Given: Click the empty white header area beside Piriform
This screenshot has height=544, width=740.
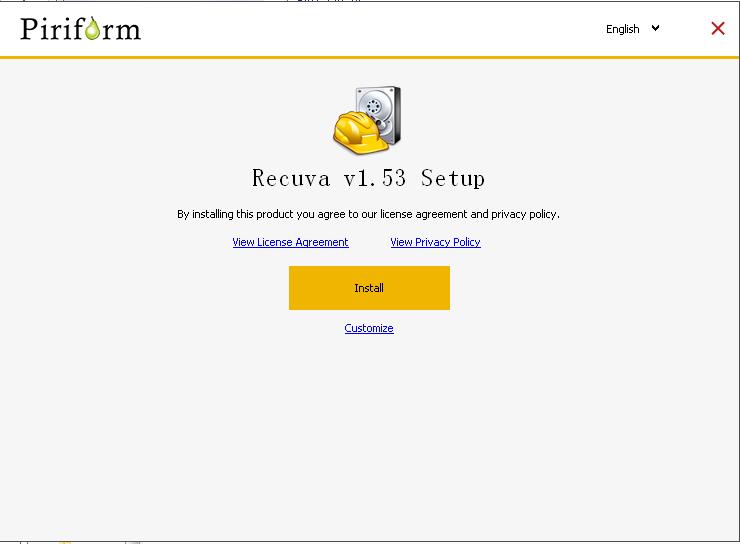Looking at the screenshot, I should tap(370, 28).
